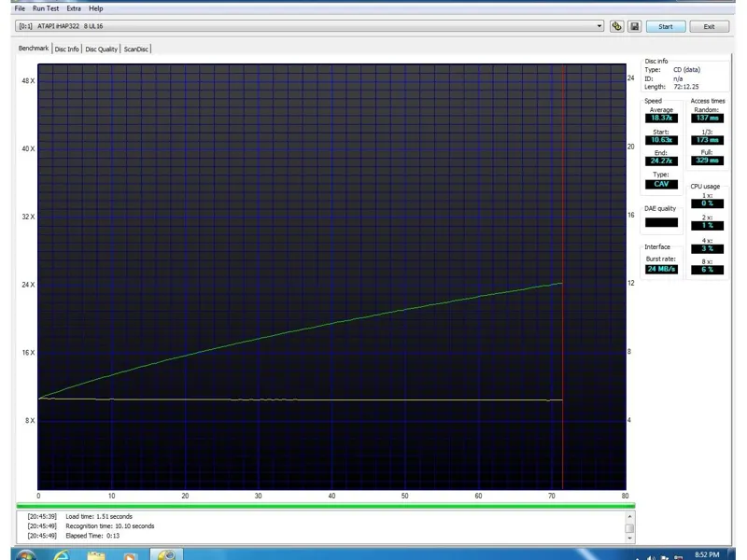
Task: Click the Burst rate value 24 MB/s
Action: pyautogui.click(x=661, y=269)
